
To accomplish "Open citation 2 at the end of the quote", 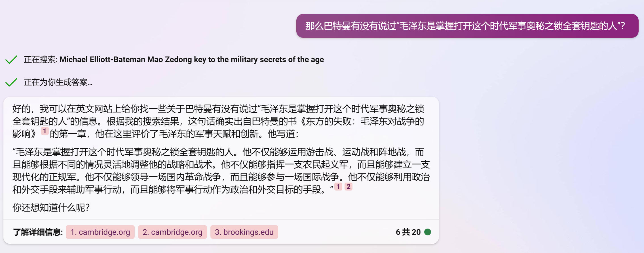I will tap(349, 187).
